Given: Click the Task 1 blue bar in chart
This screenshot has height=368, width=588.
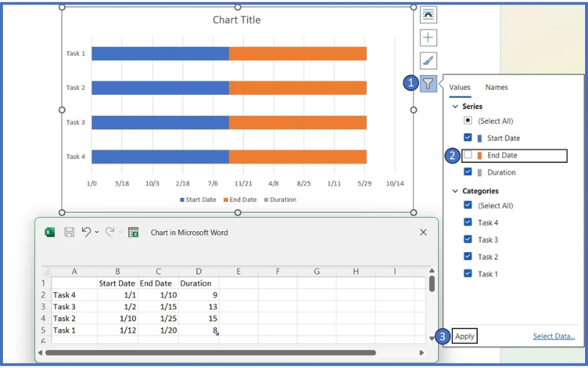Looking at the screenshot, I should coord(160,54).
